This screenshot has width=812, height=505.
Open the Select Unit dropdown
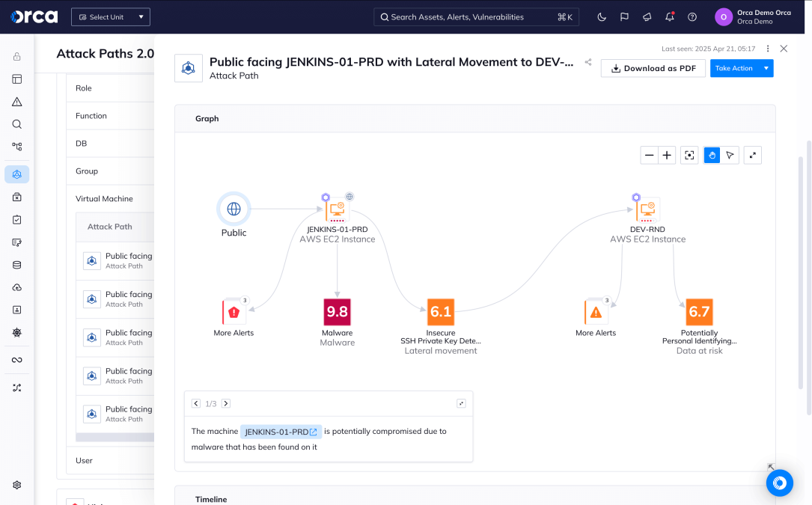111,17
